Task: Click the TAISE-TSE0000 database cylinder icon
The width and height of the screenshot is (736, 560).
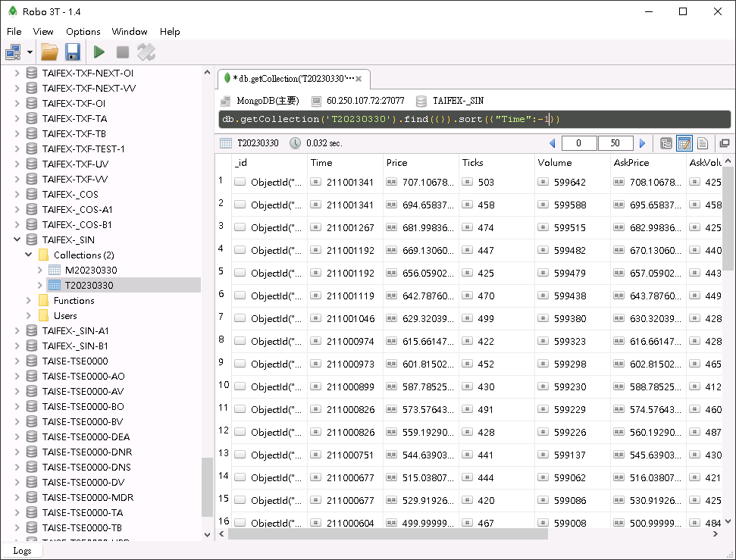Action: tap(31, 361)
